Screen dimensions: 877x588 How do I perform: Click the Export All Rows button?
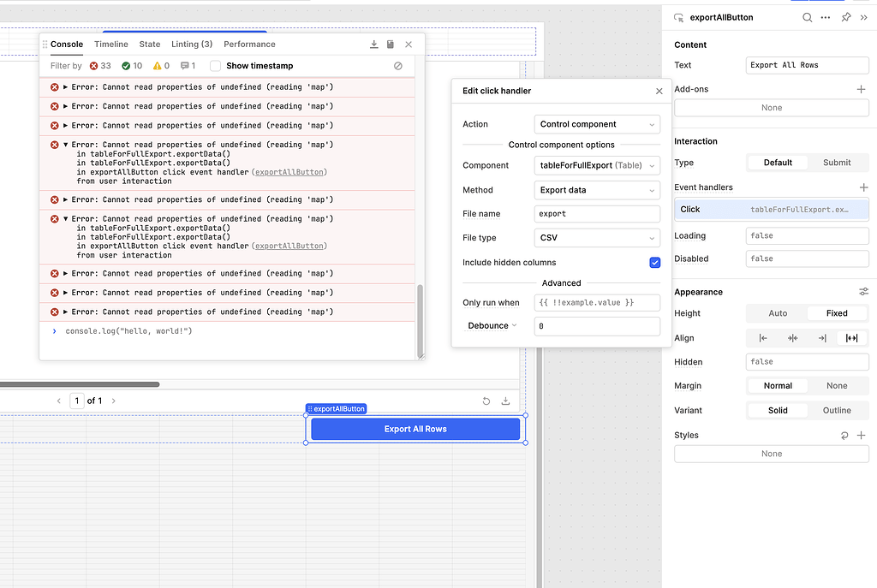(x=415, y=430)
